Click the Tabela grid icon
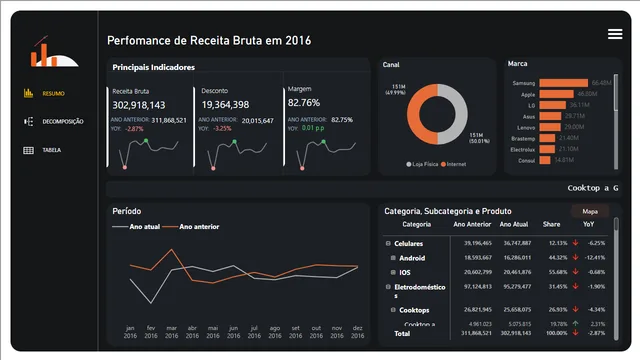Image resolution: width=640 pixels, height=360 pixels. (x=28, y=150)
